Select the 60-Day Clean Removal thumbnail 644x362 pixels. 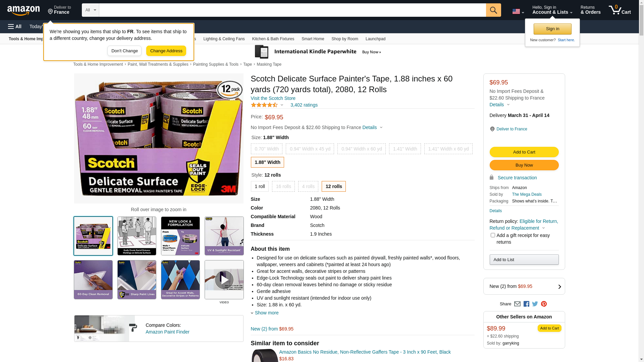click(93, 280)
